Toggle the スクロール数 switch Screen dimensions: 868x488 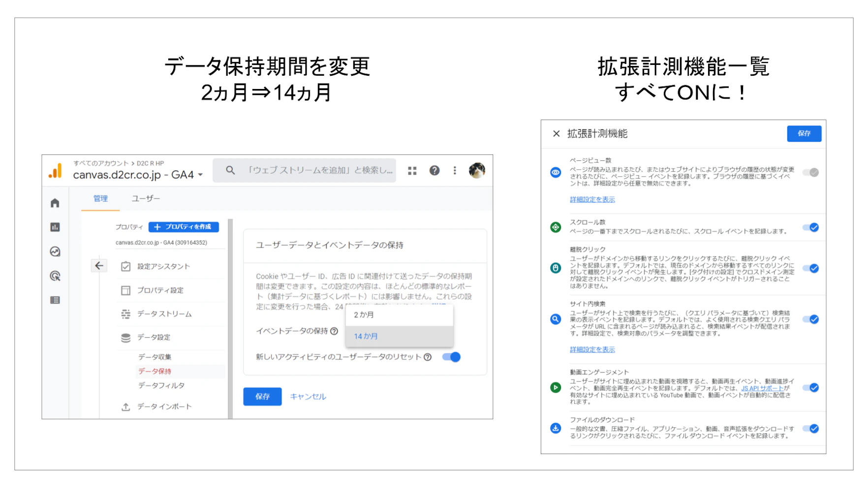[x=810, y=227]
